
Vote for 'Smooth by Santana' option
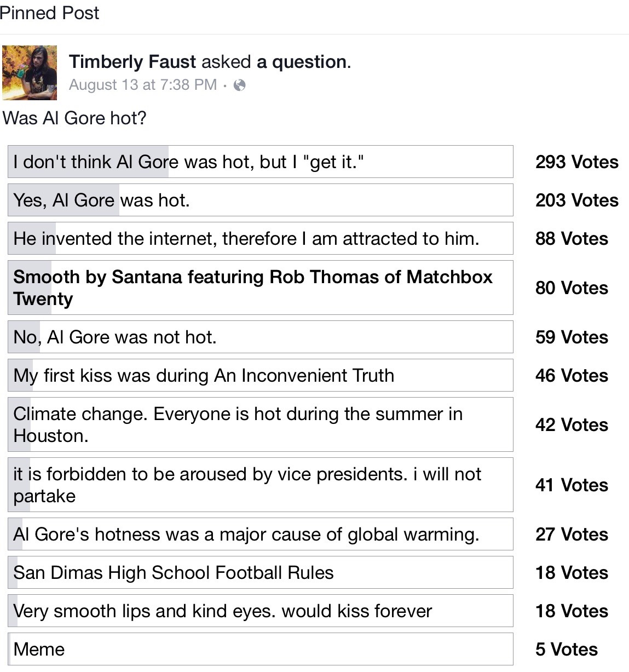[x=260, y=288]
